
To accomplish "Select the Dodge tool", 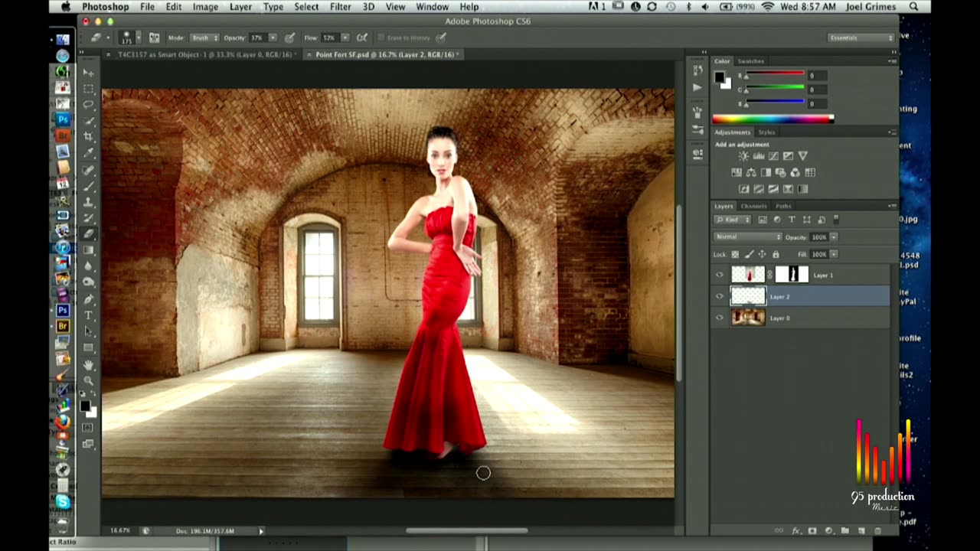I will (89, 282).
